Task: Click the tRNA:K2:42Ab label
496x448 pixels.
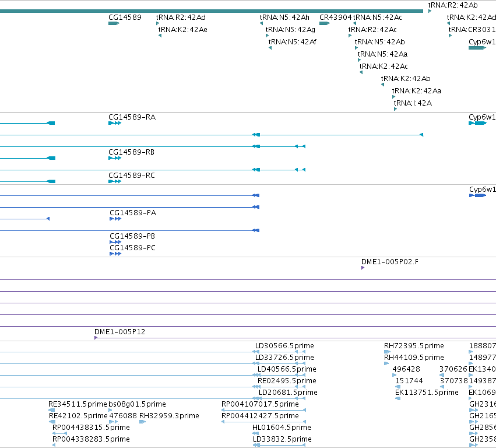Action: [406, 79]
